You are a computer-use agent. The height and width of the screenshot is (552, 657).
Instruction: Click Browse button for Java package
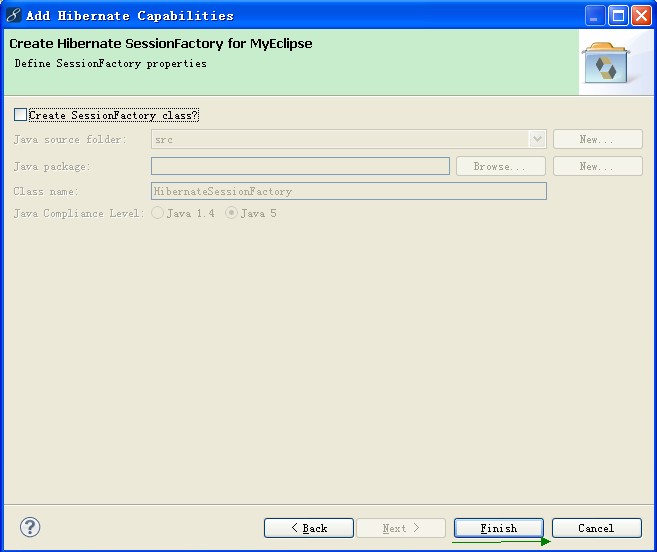point(500,166)
